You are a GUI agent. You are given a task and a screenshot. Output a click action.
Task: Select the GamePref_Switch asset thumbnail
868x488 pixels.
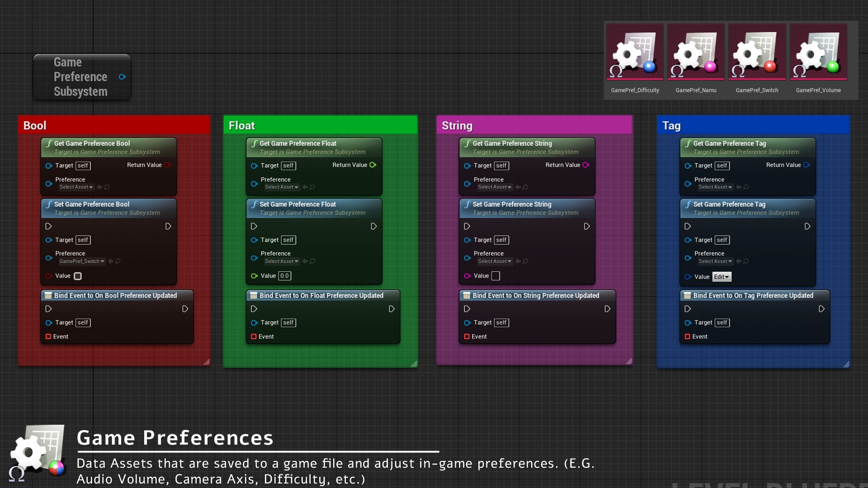coord(757,52)
